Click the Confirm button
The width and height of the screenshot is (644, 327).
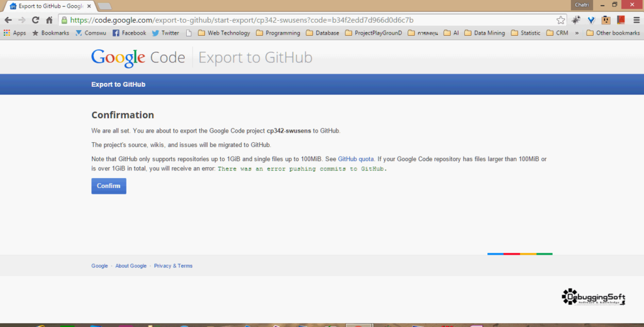coord(109,186)
